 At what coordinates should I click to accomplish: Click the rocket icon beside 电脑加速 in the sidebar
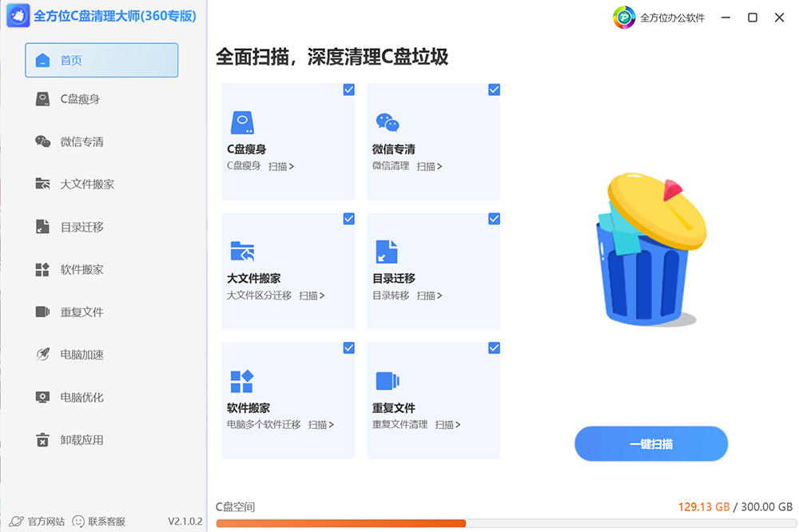click(x=43, y=354)
